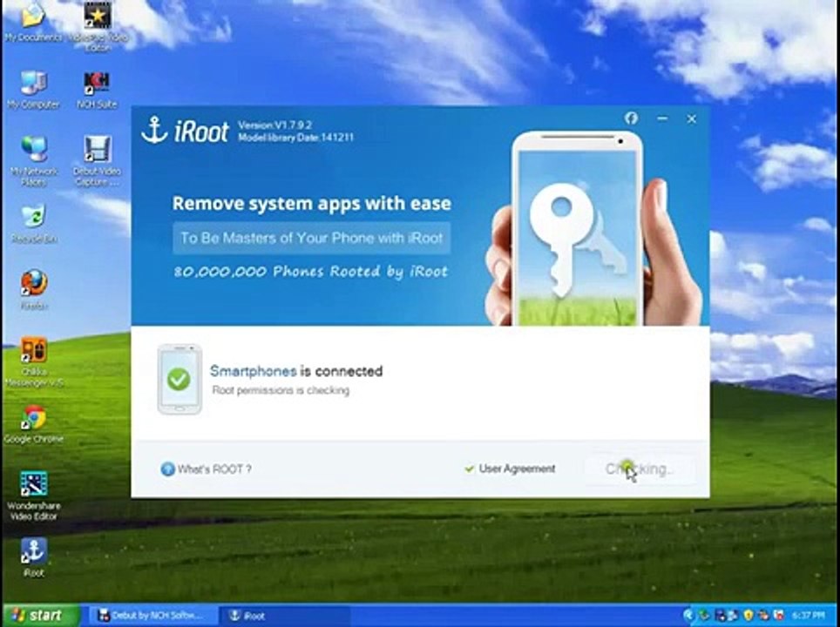Click the connected smartphone checkmark icon
This screenshot has height=627, width=840.
click(x=179, y=379)
